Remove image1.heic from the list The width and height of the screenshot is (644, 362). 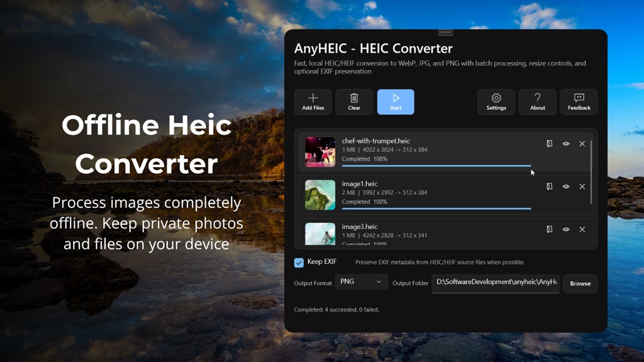tap(582, 186)
